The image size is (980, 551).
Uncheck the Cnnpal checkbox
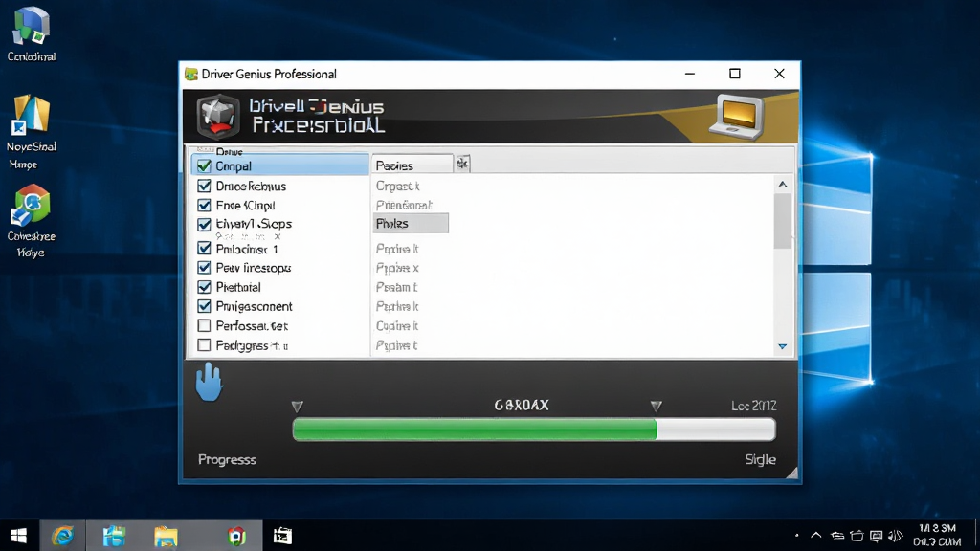click(204, 165)
